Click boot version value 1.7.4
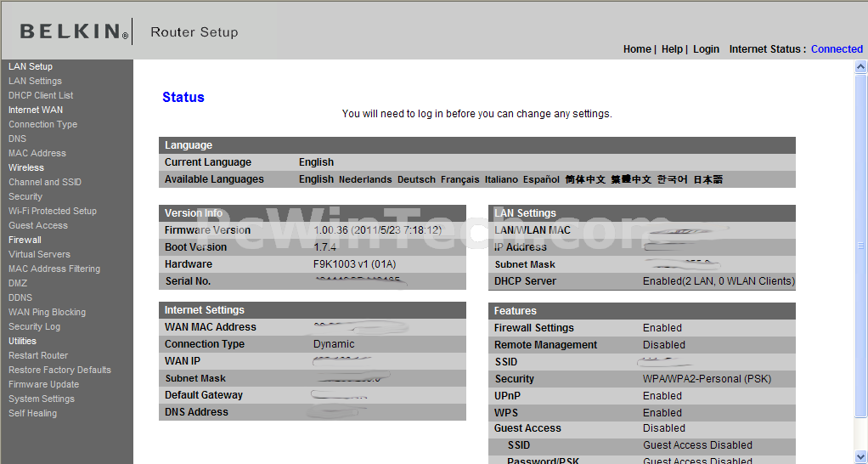The height and width of the screenshot is (464, 868). tap(325, 247)
